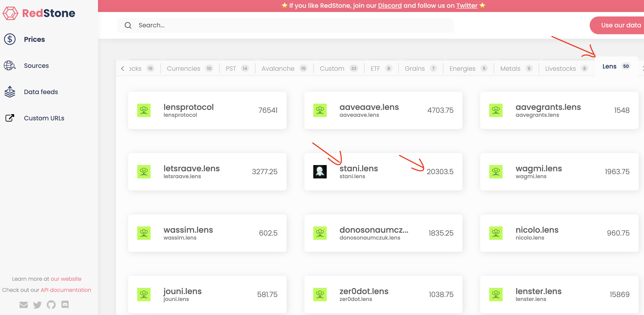Click the Custom URLs external link icon

coord(10,118)
